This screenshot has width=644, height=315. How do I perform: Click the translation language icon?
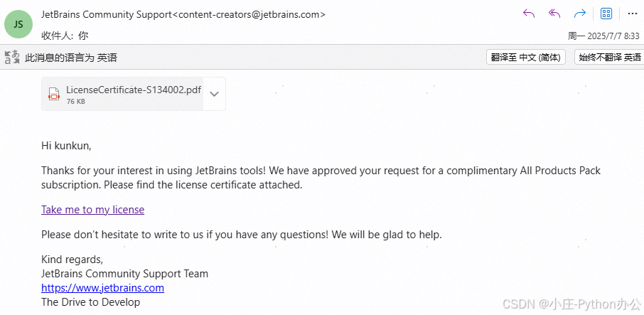(12, 57)
